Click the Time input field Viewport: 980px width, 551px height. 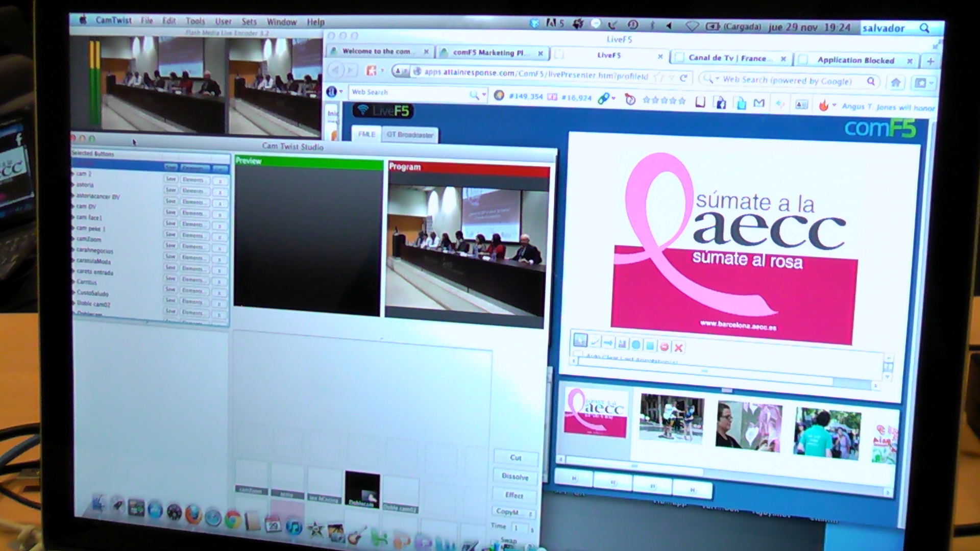coord(521,528)
